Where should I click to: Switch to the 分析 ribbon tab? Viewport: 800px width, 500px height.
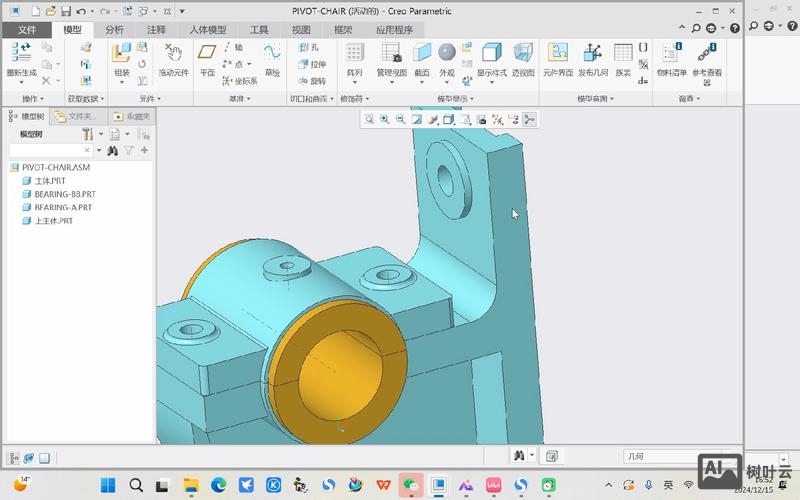[x=115, y=30]
